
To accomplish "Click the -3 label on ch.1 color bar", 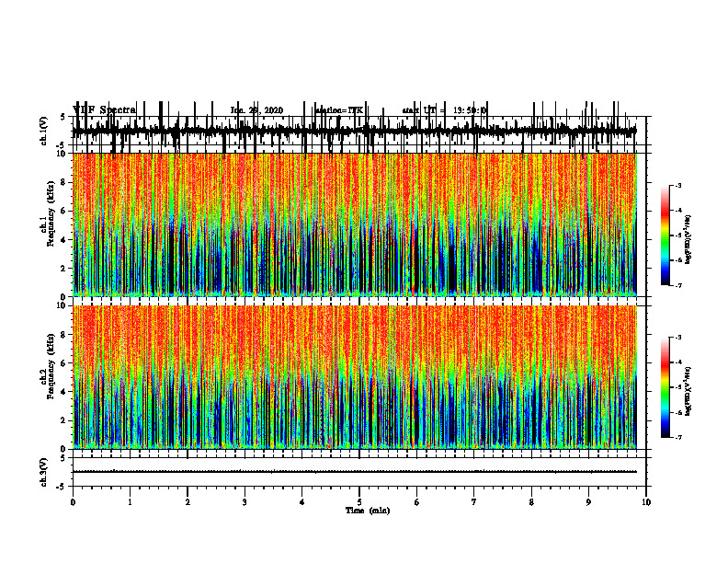I will point(678,186).
